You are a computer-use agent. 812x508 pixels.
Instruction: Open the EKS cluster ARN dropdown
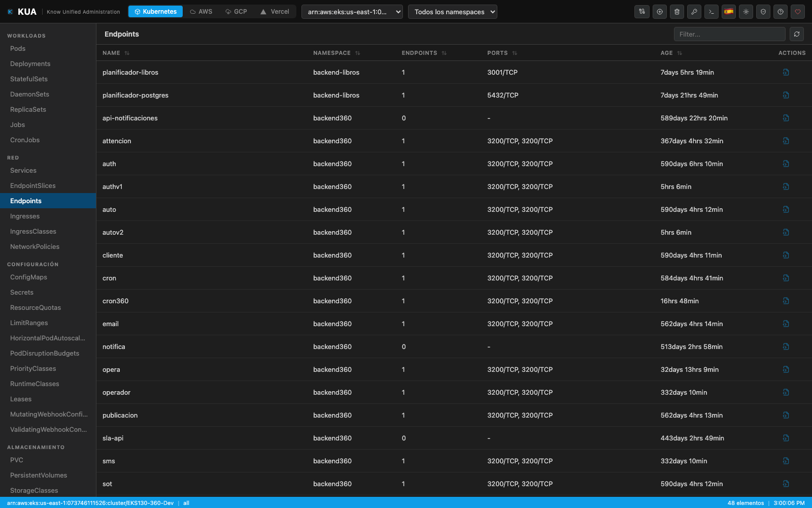352,12
